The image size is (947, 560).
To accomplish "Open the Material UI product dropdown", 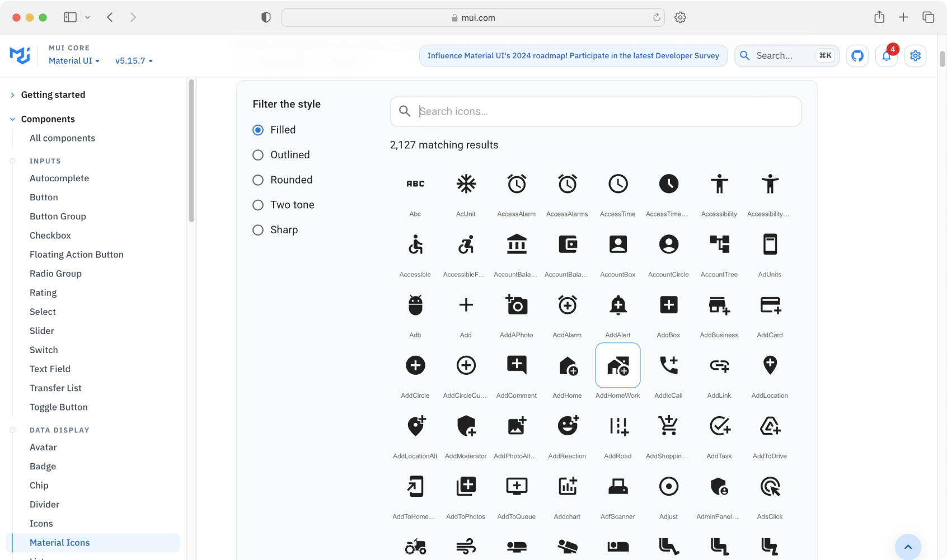I will (74, 60).
